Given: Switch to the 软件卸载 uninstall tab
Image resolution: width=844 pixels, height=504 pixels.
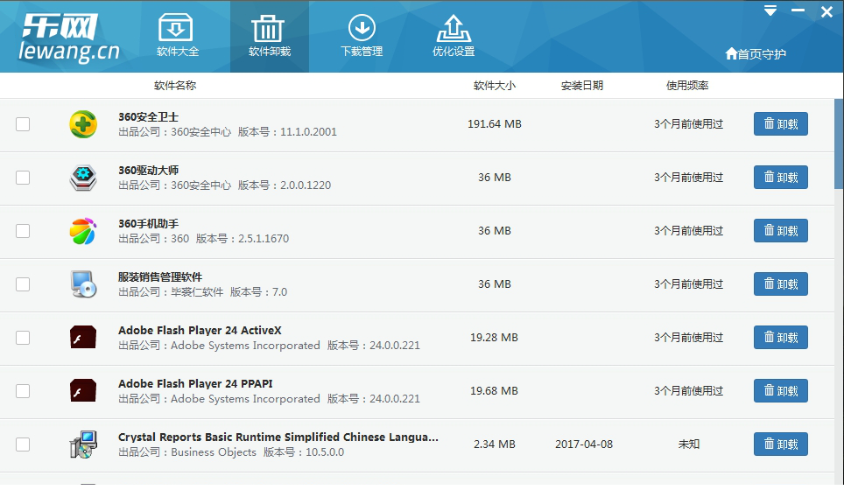Looking at the screenshot, I should pyautogui.click(x=269, y=36).
